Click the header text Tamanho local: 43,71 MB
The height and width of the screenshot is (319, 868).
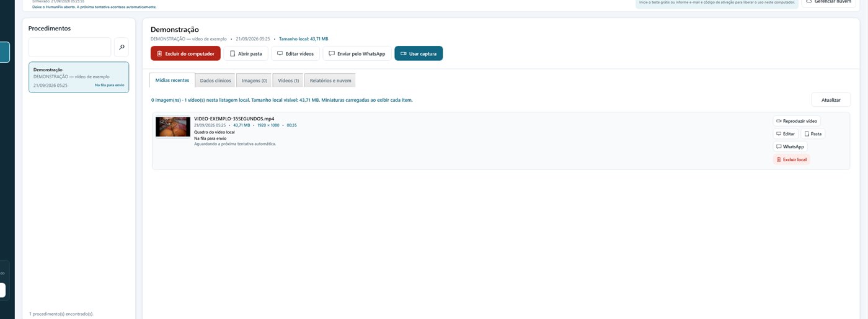303,38
